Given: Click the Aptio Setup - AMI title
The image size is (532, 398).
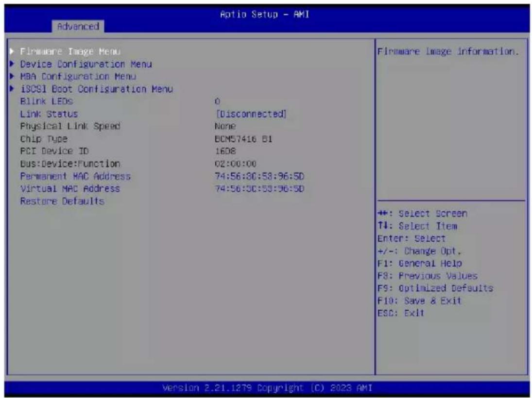Looking at the screenshot, I should tap(265, 14).
